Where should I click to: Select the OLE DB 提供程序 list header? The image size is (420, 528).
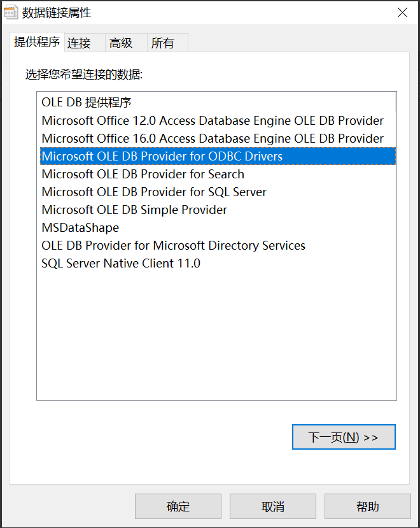[87, 102]
